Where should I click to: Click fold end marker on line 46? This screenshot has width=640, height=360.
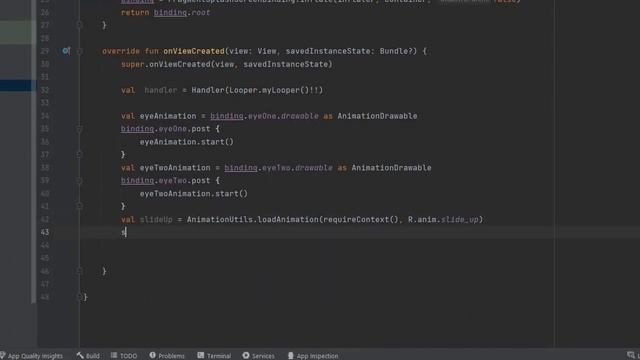80,271
